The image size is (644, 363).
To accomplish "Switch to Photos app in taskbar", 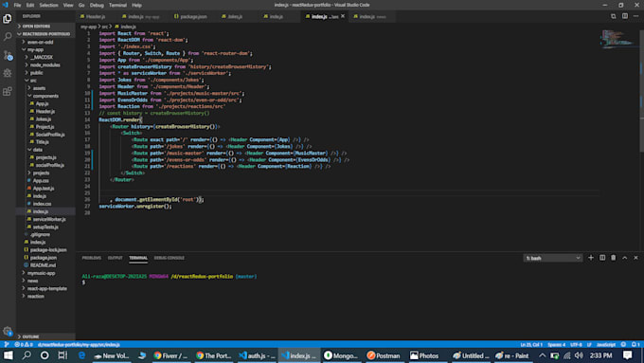I will pos(424,355).
